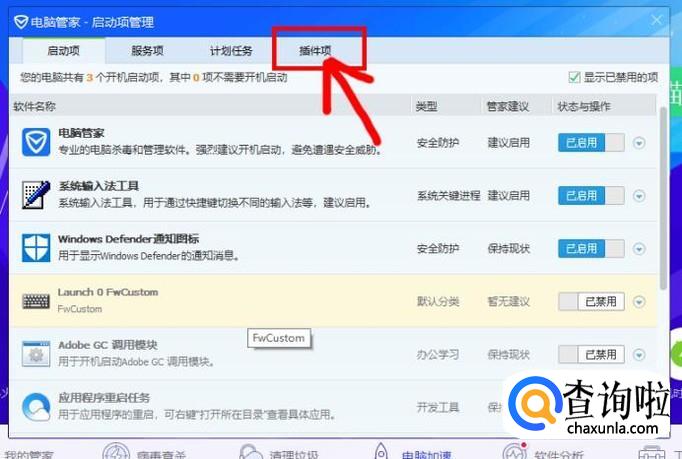Click the 软件分析 icon in bottom bar
The image size is (682, 459).
(515, 451)
